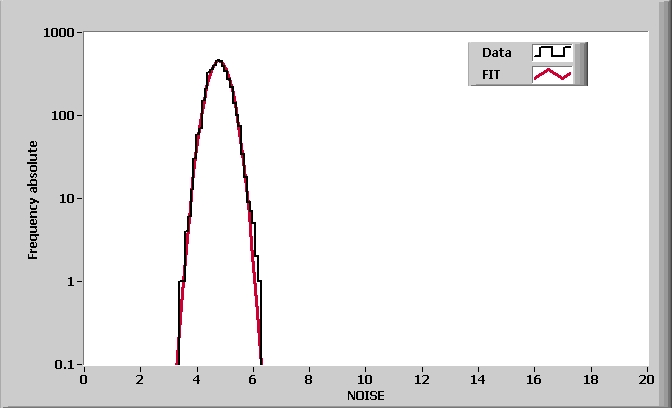The image size is (672, 408).
Task: Click the 0 x-axis minimum value
Action: point(84,379)
